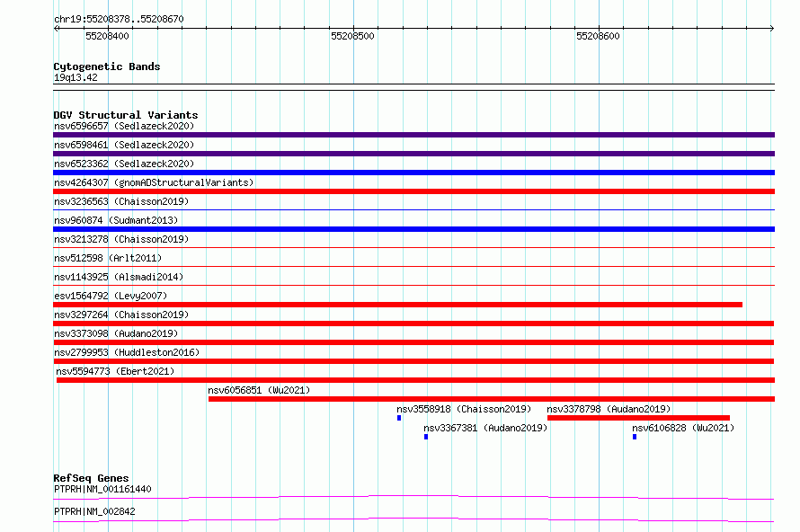The image size is (800, 532).
Task: Select nsv3373098 (Audano2019) label
Action: point(116,333)
